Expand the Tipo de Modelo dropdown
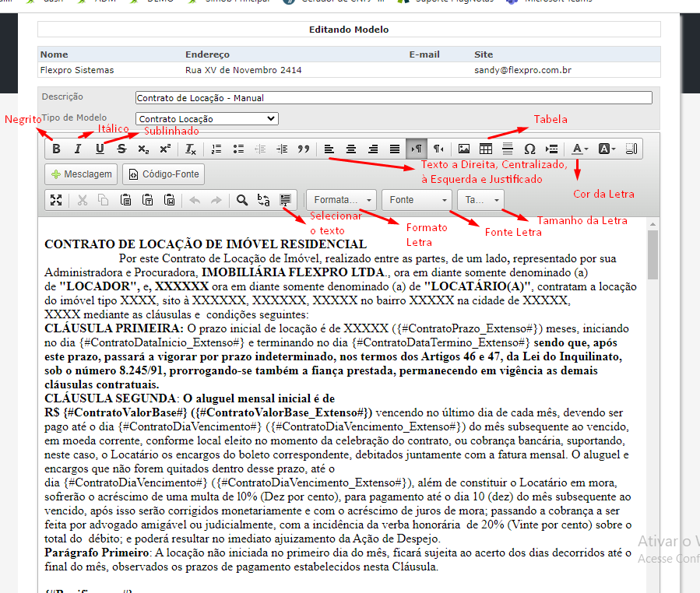The height and width of the screenshot is (593, 700). click(x=206, y=119)
